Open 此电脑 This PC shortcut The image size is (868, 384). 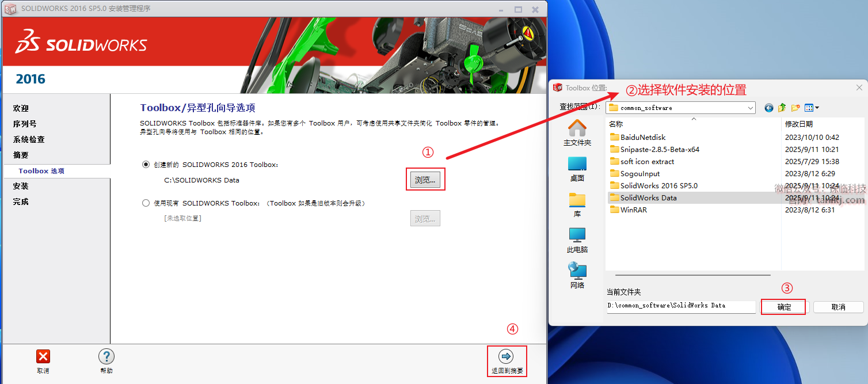tap(577, 240)
